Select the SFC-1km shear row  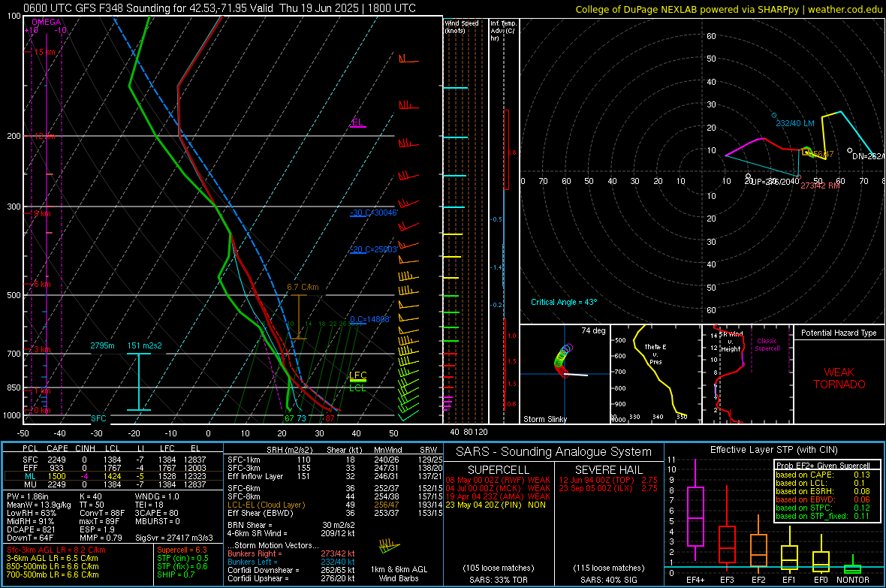[335, 460]
